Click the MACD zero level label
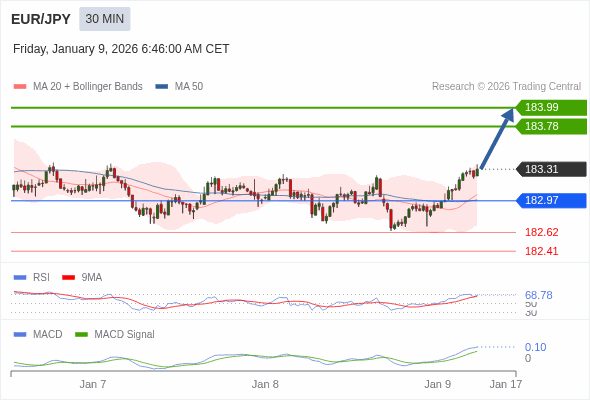This screenshot has height=400, width=590. (528, 358)
